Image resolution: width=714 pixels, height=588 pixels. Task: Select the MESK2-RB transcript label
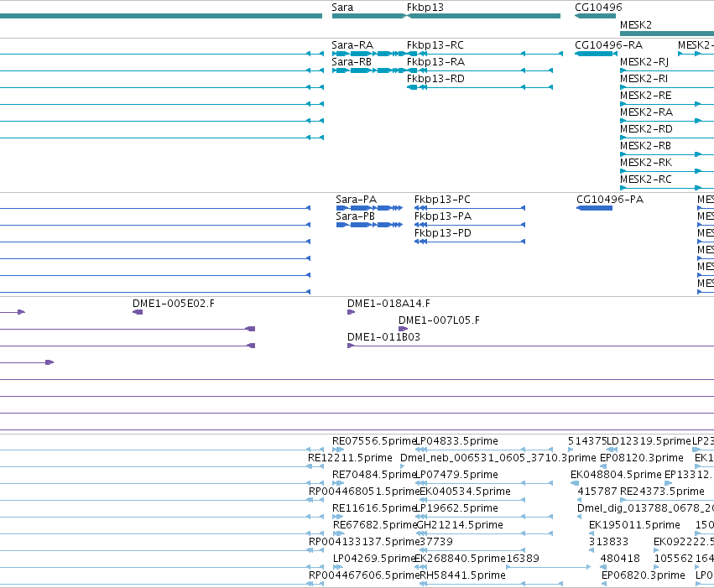tap(646, 146)
